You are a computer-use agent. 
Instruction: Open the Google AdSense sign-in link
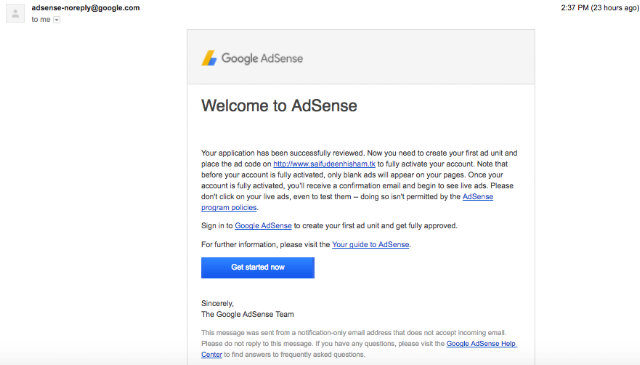[263, 226]
